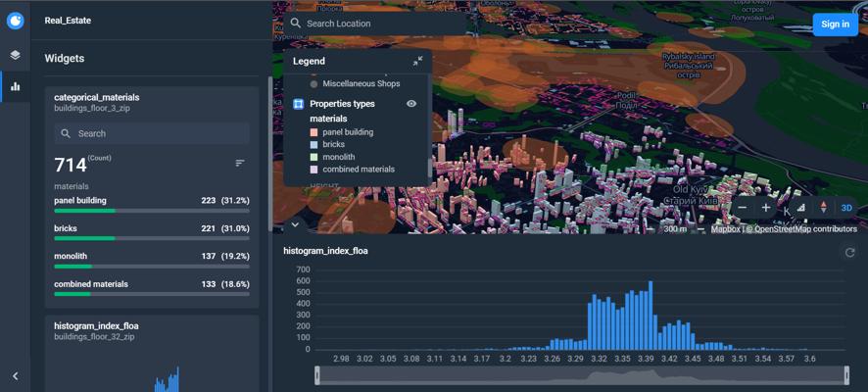Expand the chevron below the legend
Viewport: 868px width, 392px height.
pyautogui.click(x=295, y=224)
